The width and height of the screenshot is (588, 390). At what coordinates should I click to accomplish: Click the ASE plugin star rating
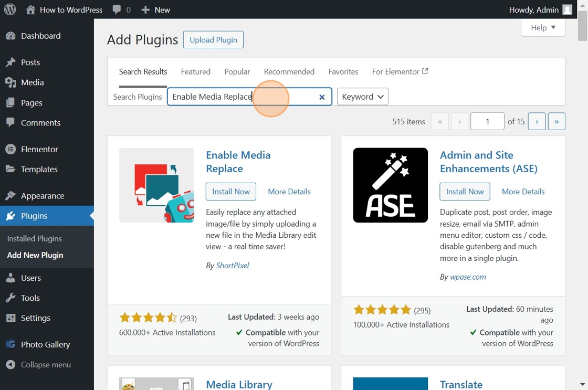382,310
